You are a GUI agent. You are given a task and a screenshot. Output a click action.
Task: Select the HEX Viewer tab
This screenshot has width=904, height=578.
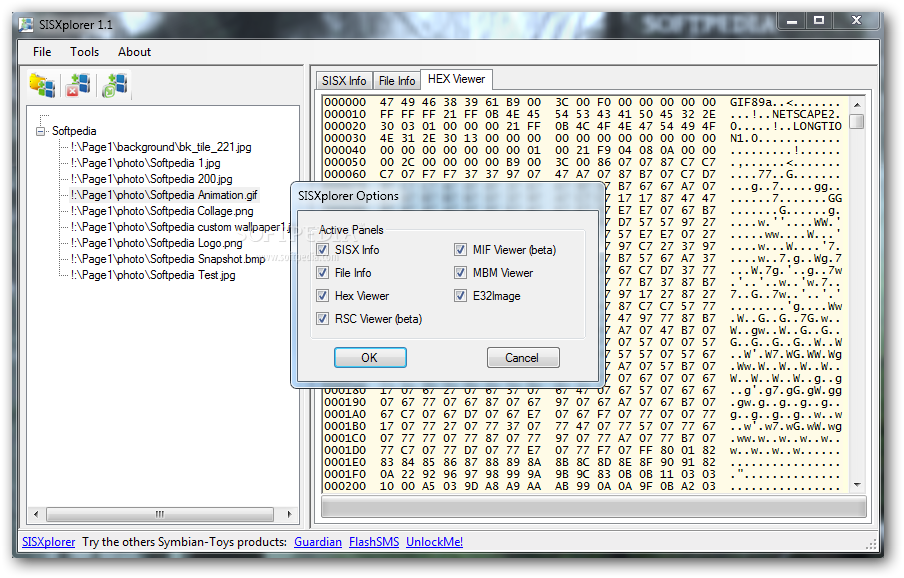click(456, 79)
